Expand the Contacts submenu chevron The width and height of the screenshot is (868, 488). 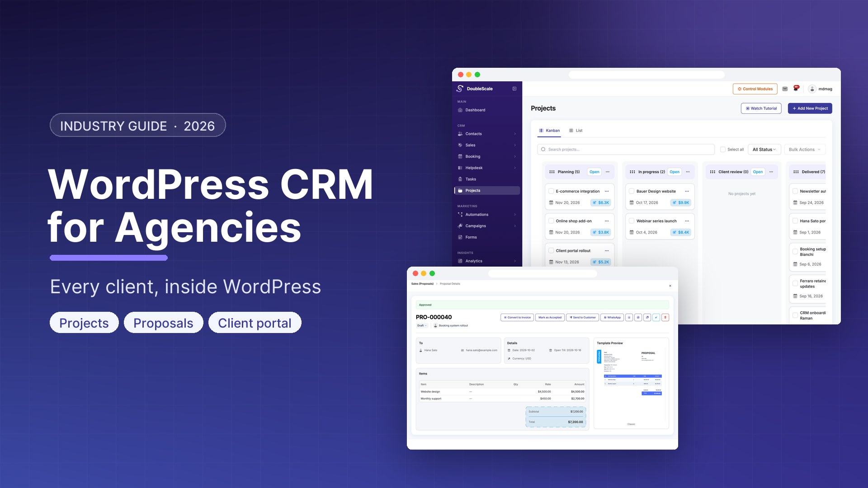pyautogui.click(x=515, y=134)
